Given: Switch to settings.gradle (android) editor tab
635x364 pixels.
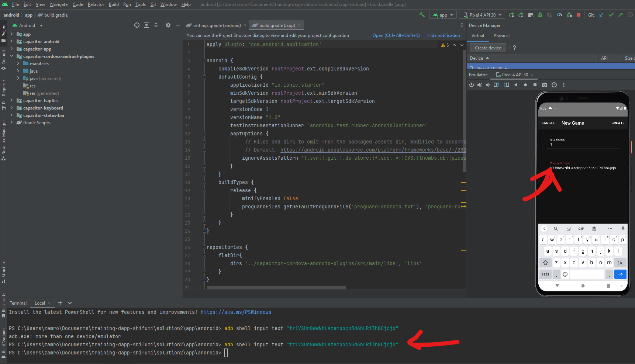Looking at the screenshot, I should [217, 25].
